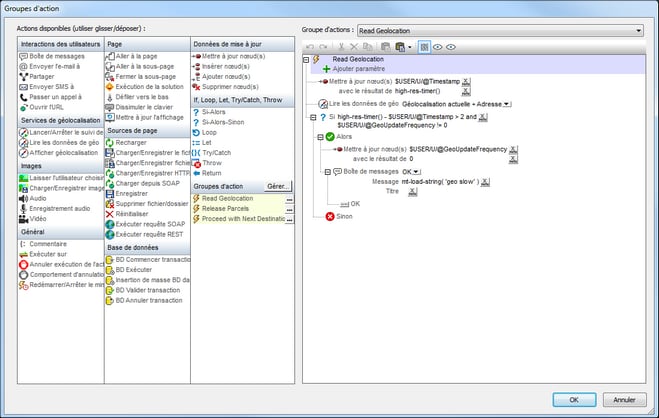Collapse the Alors branch
The width and height of the screenshot is (659, 418).
click(x=317, y=136)
